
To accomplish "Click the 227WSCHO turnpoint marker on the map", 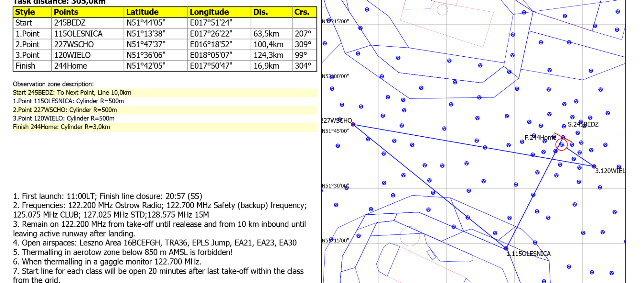I will [x=353, y=124].
